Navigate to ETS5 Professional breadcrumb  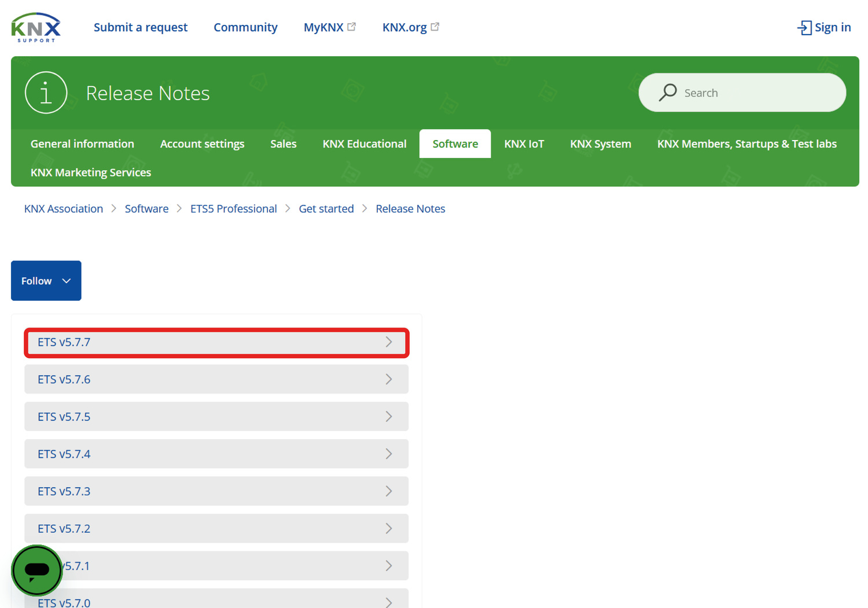pos(233,209)
